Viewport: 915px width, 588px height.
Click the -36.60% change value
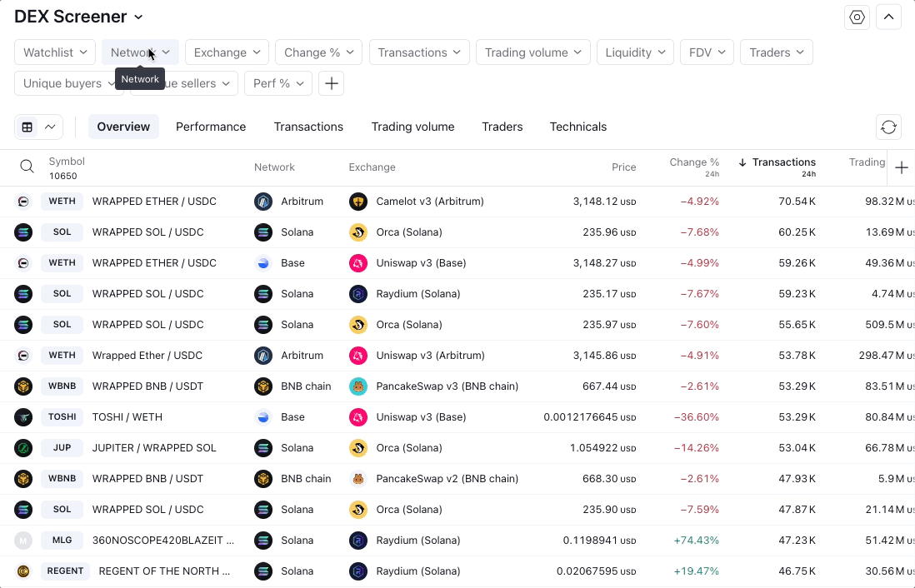[696, 417]
